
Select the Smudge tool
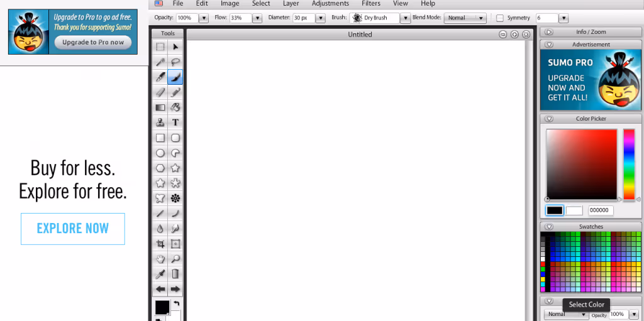[175, 229]
